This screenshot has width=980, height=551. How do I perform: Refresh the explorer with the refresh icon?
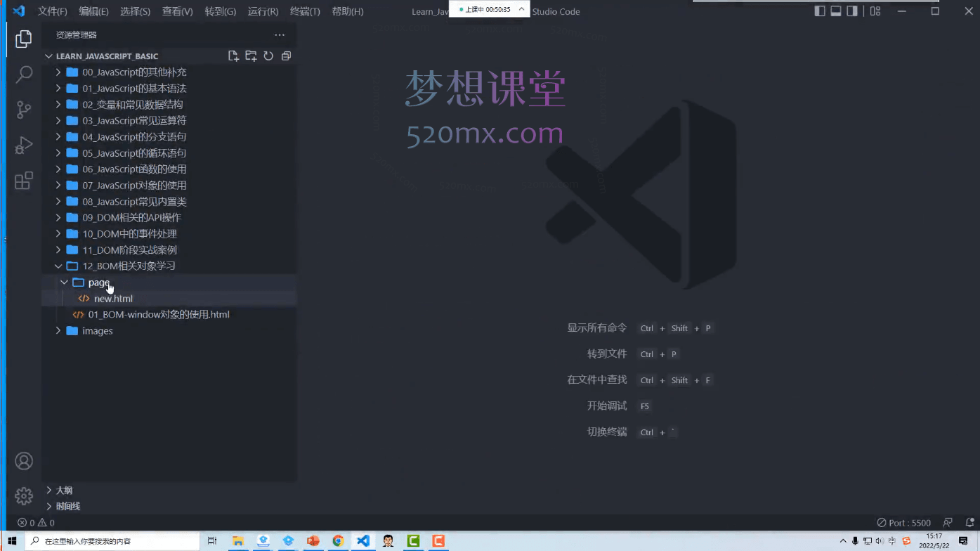(268, 56)
